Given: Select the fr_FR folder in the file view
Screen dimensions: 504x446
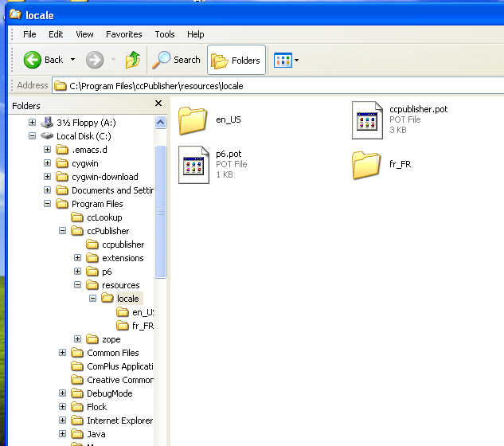Looking at the screenshot, I should coord(366,165).
